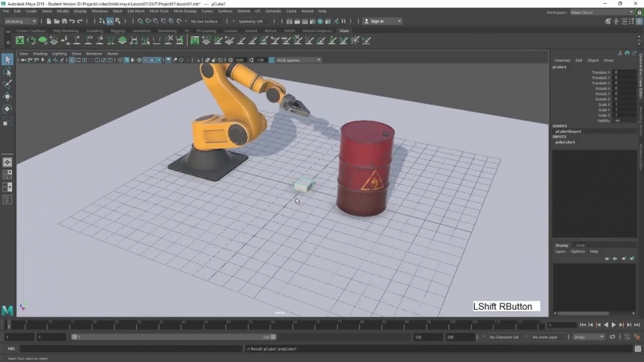644x362 pixels.
Task: Switch to the Anim layer tab
Action: [580, 245]
